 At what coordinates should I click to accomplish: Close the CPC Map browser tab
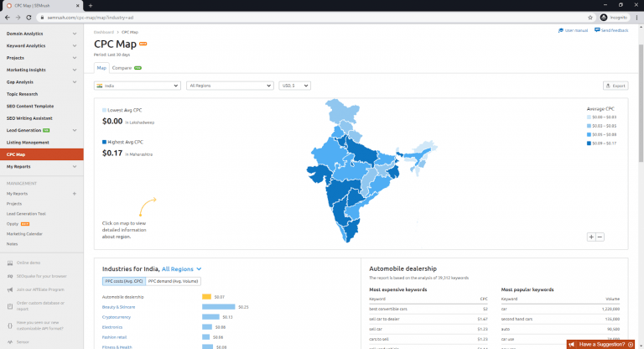(78, 6)
